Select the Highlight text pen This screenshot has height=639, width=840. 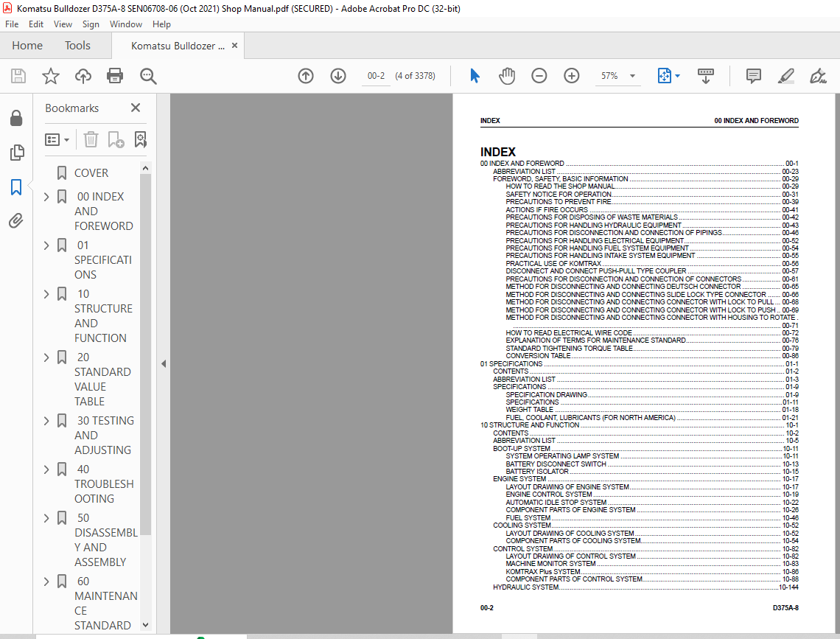[786, 76]
